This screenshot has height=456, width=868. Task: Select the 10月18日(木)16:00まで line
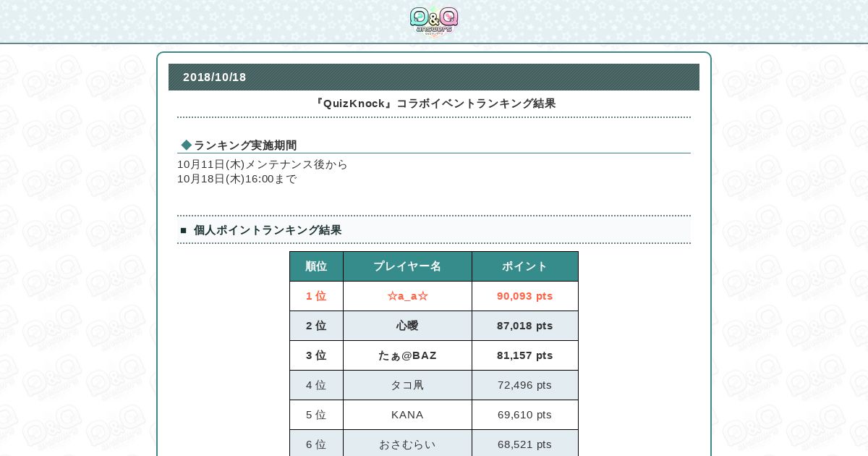[x=237, y=179]
